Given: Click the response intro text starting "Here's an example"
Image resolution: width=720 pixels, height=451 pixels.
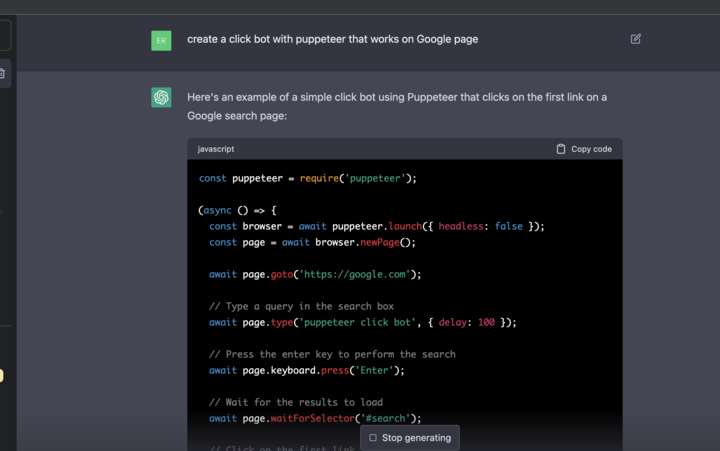Looking at the screenshot, I should click(397, 107).
